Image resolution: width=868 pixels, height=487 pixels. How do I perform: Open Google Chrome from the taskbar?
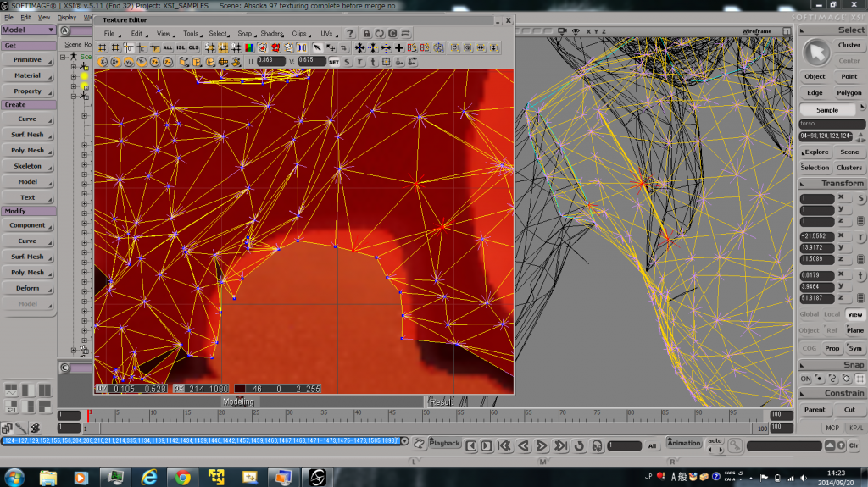pos(183,477)
